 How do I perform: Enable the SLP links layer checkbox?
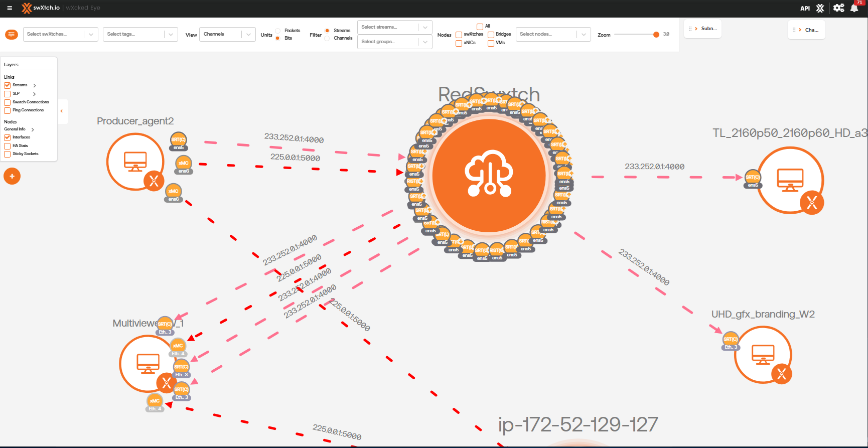[8, 94]
